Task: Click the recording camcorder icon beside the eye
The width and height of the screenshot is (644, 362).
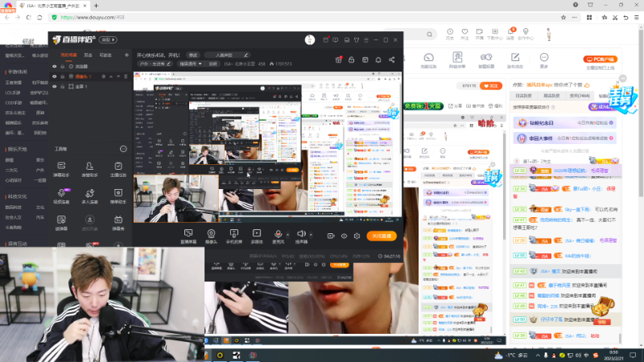Action: 331,236
